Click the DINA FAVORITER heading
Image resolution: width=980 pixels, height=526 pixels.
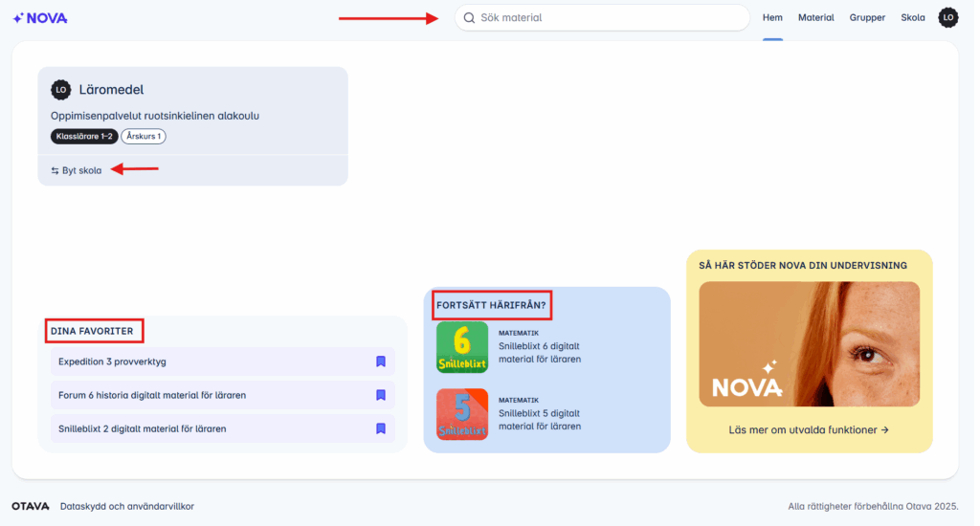(92, 331)
